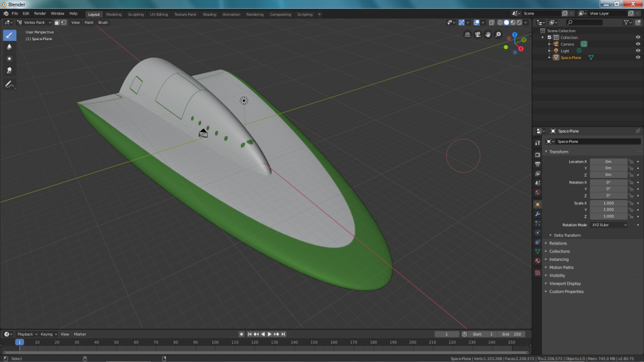Activate Wireframe viewport shading mode
This screenshot has height=362, width=644.
499,22
